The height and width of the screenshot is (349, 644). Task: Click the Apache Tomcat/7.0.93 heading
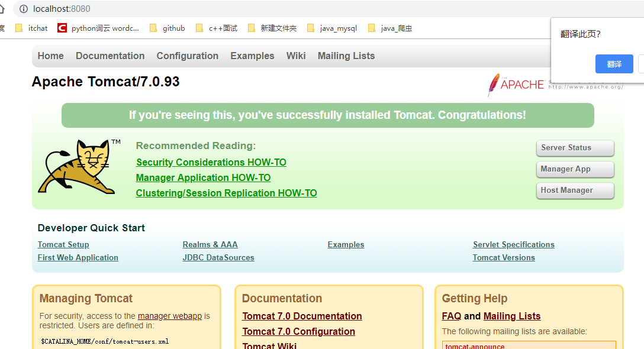[105, 82]
